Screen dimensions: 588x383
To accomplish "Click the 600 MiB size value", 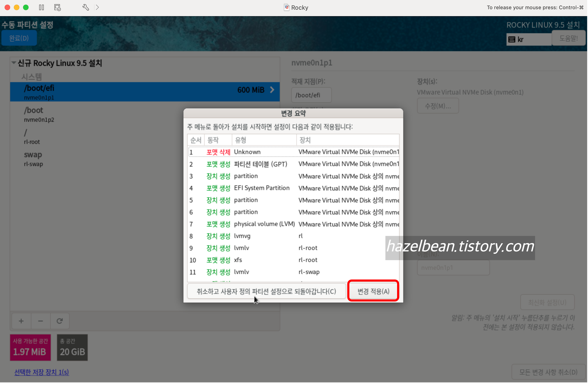I will [x=251, y=90].
